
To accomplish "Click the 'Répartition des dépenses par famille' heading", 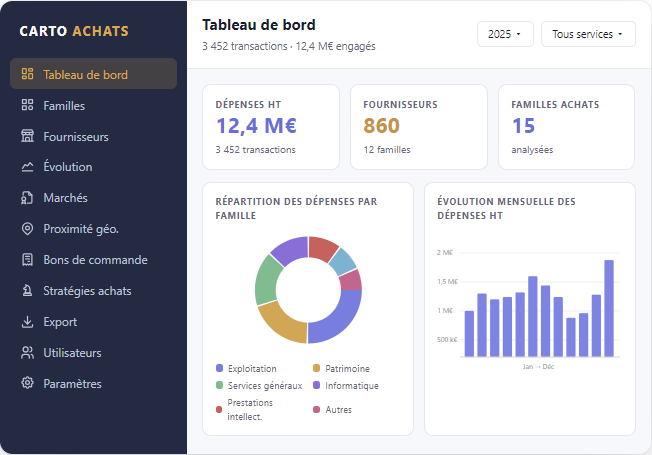I will pos(296,208).
